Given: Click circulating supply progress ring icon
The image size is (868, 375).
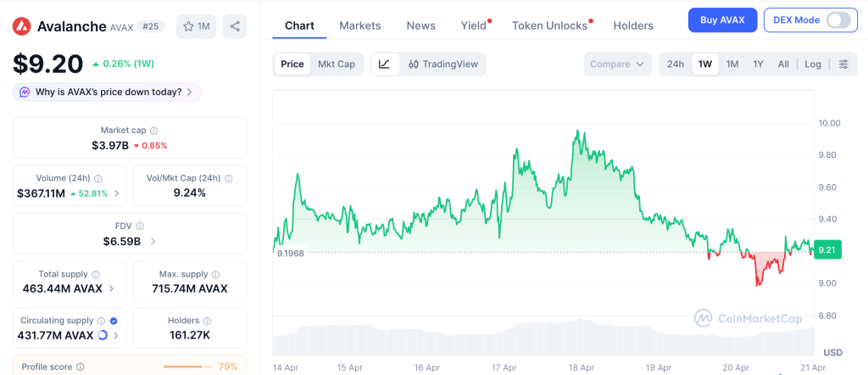Looking at the screenshot, I should [103, 335].
